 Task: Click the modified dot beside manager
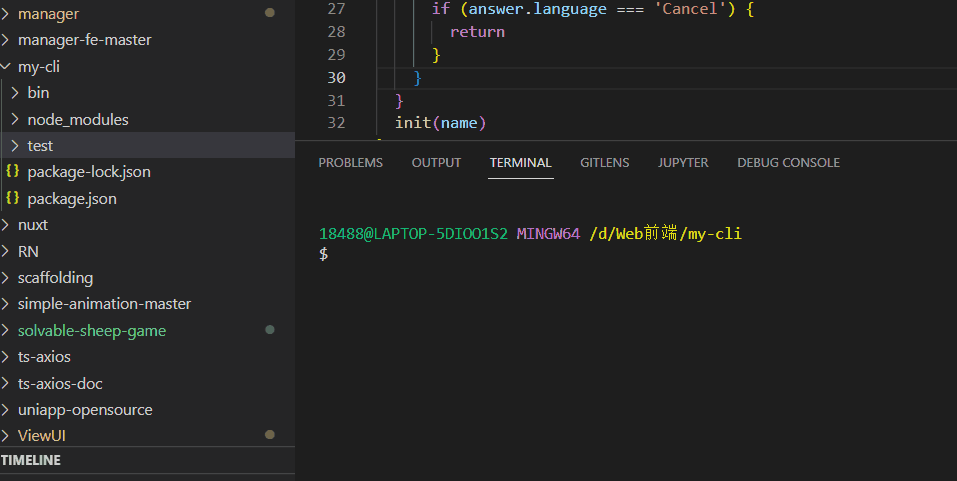pyautogui.click(x=270, y=13)
